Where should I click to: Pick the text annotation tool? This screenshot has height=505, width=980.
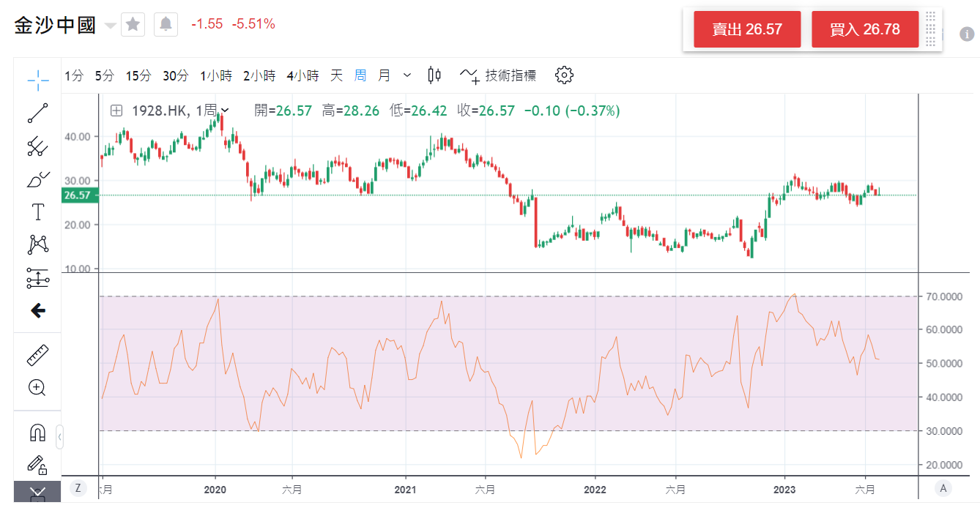point(37,212)
